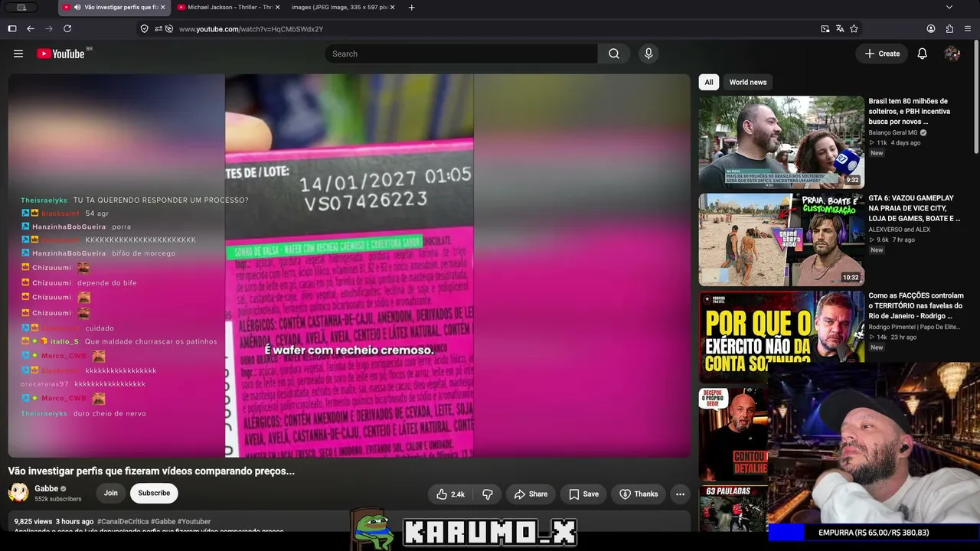Translate this page via address bar icon

click(x=840, y=28)
